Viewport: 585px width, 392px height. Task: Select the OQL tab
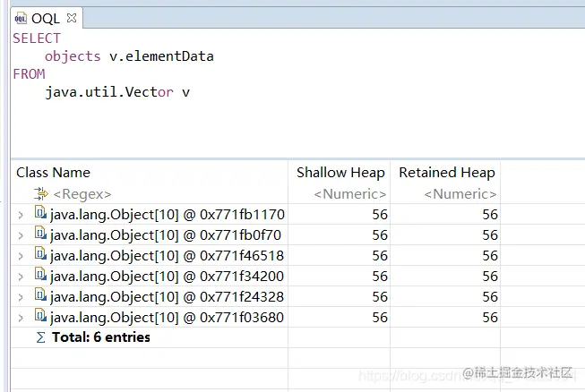click(46, 18)
